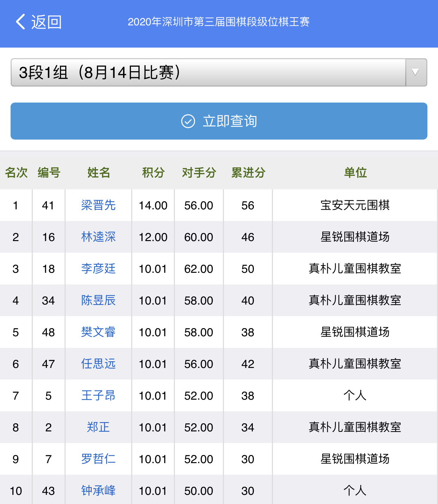Select the 3段1组 group combo box
The image size is (438, 504).
coord(208,73)
